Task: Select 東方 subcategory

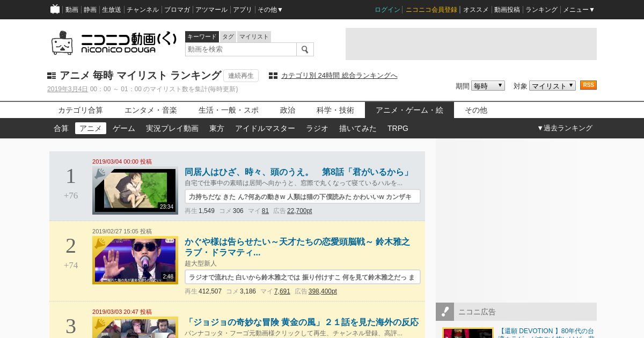Action: [217, 128]
